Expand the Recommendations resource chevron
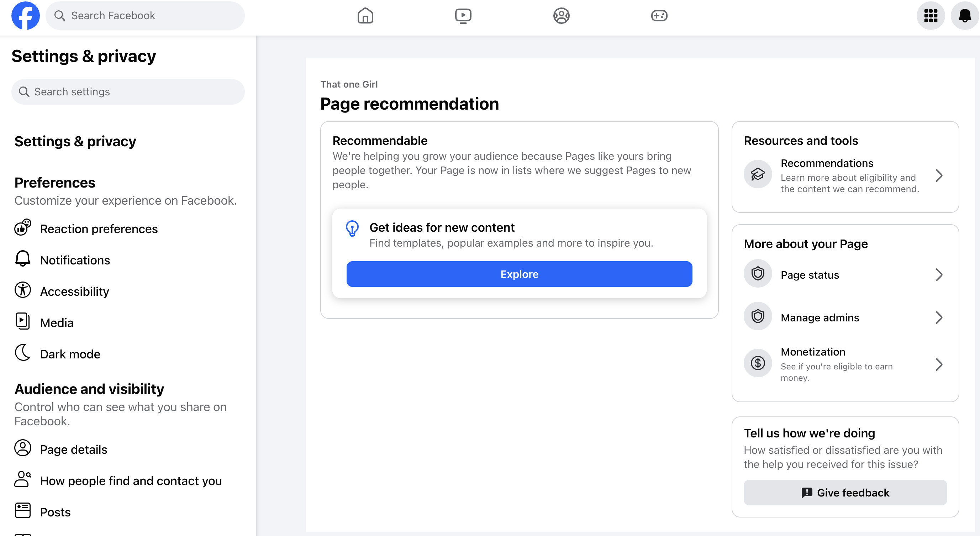The height and width of the screenshot is (536, 980). 939,175
